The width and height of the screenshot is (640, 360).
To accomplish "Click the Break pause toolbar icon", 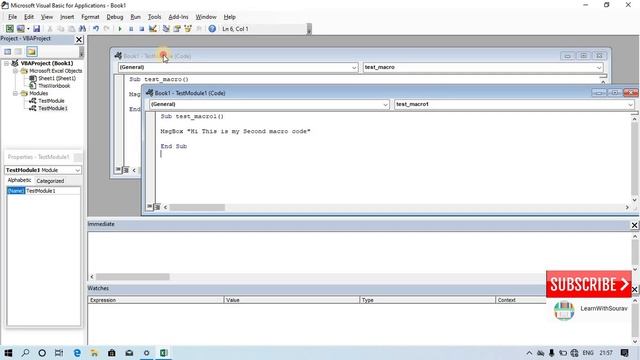I will tap(131, 29).
